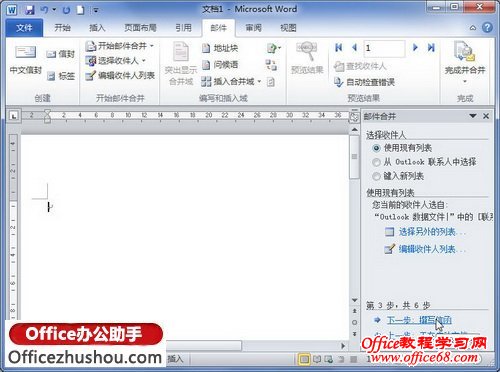Viewport: 500px width, 372px height.
Task: Click 插入 mode in the status bar
Action: pyautogui.click(x=175, y=359)
